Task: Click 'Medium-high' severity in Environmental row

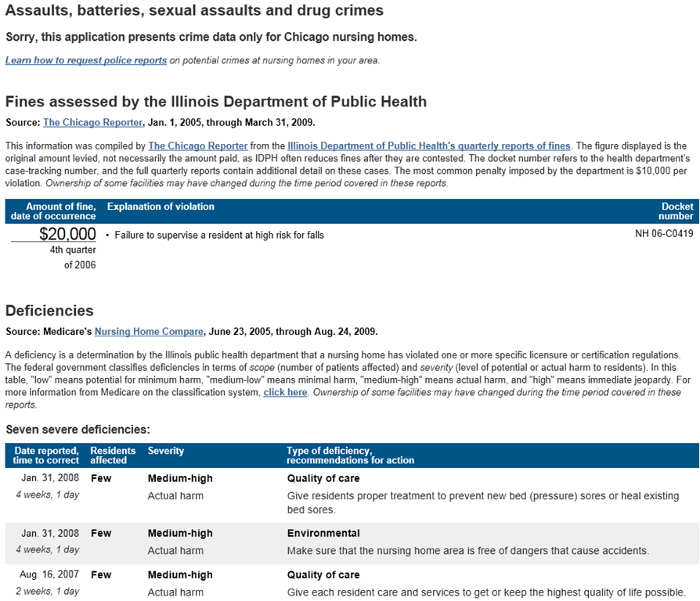Action: point(180,533)
